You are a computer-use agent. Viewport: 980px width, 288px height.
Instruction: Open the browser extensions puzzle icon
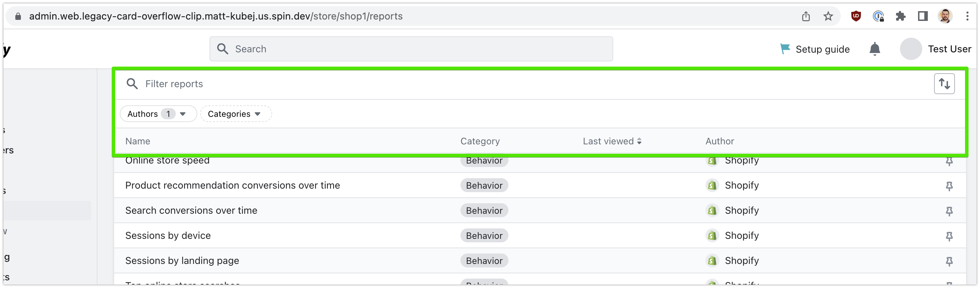pos(901,16)
